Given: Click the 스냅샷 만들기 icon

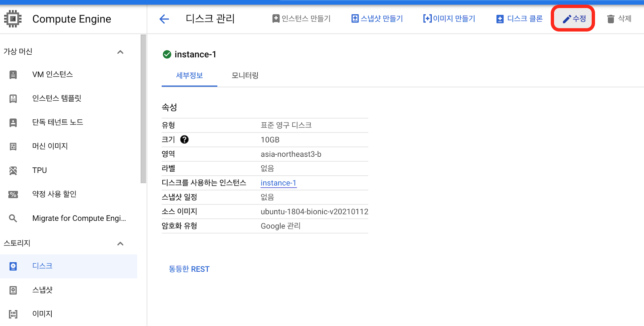Looking at the screenshot, I should click(x=355, y=19).
